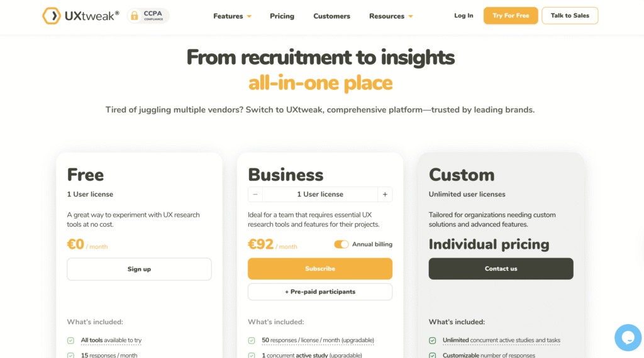Click the Log In link
Image resolution: width=644 pixels, height=358 pixels.
click(464, 16)
